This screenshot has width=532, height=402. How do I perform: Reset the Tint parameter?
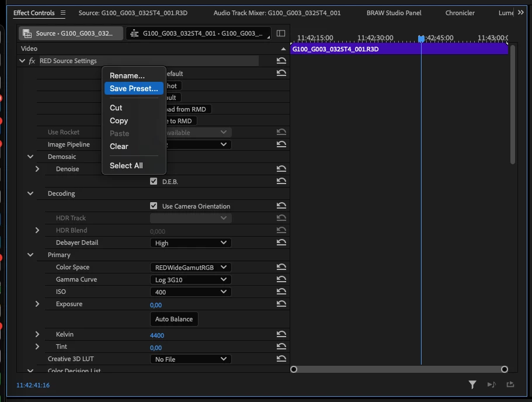[x=281, y=346]
